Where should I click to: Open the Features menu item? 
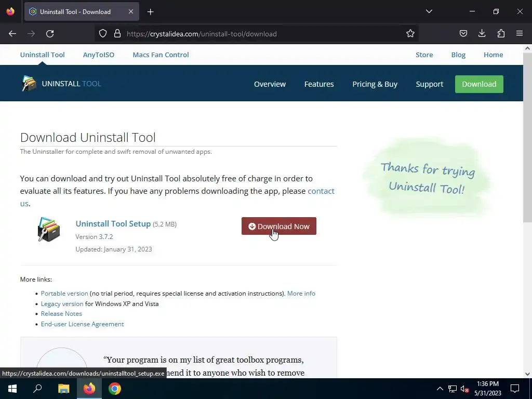point(319,84)
